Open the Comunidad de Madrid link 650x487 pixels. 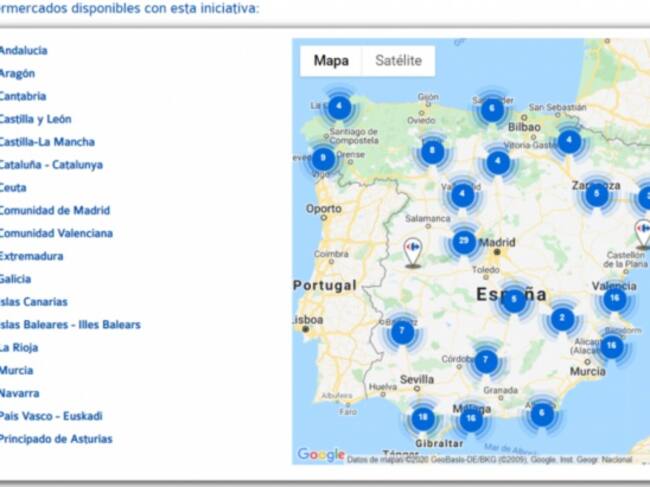55,211
